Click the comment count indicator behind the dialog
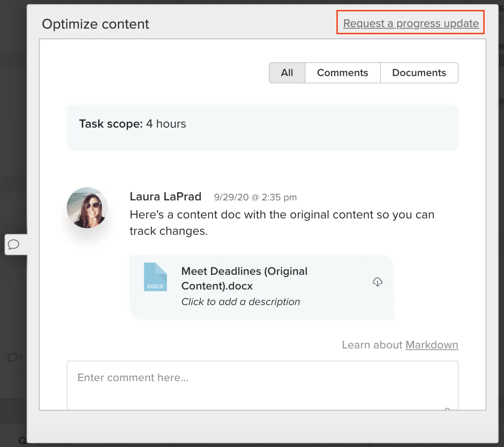This screenshot has height=447, width=504. tap(13, 357)
